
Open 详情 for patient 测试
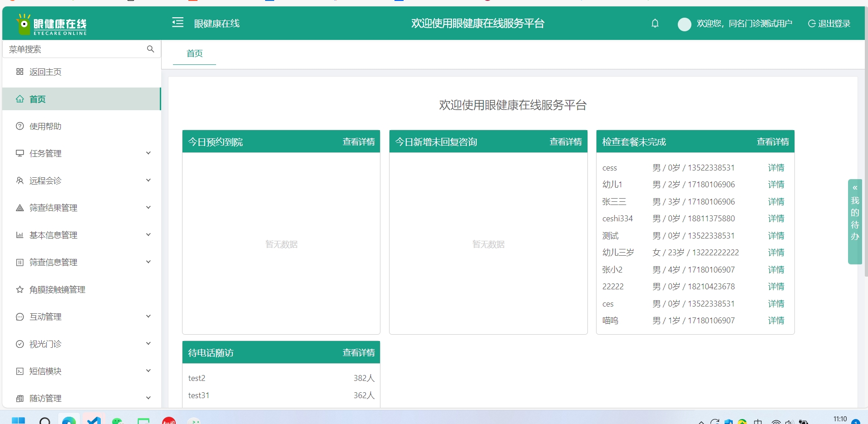pyautogui.click(x=776, y=236)
